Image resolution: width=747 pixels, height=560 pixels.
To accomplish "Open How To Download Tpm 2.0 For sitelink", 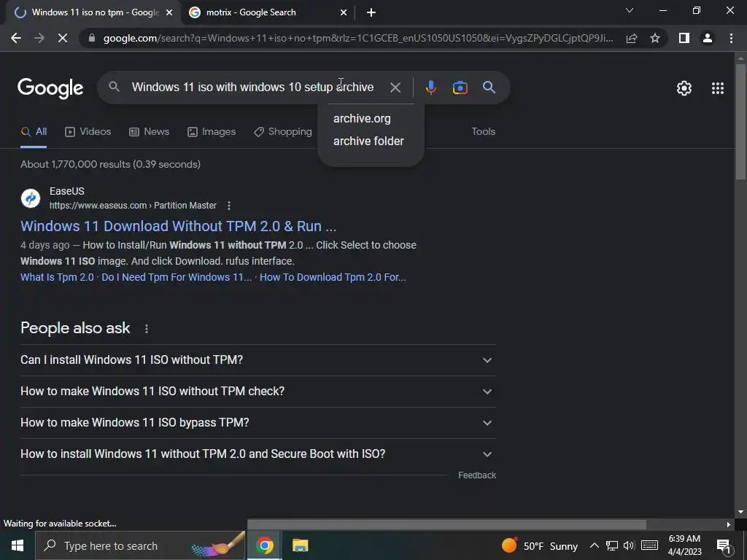I will point(333,277).
